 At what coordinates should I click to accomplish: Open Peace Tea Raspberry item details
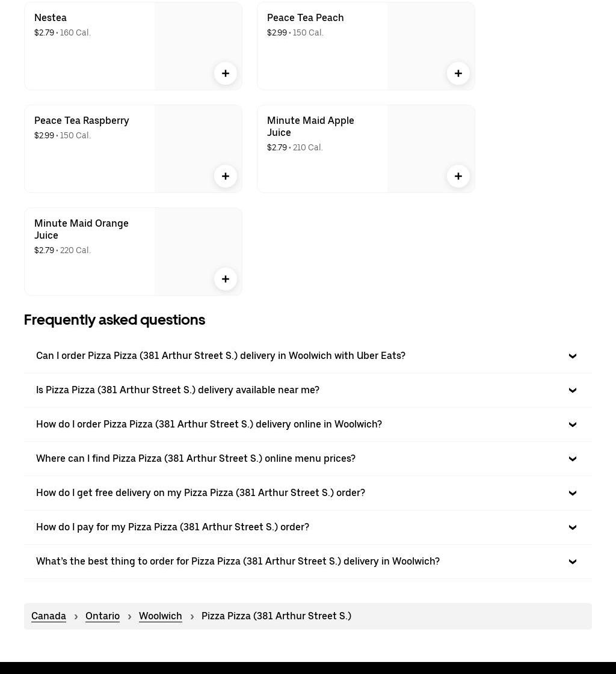coord(82,121)
